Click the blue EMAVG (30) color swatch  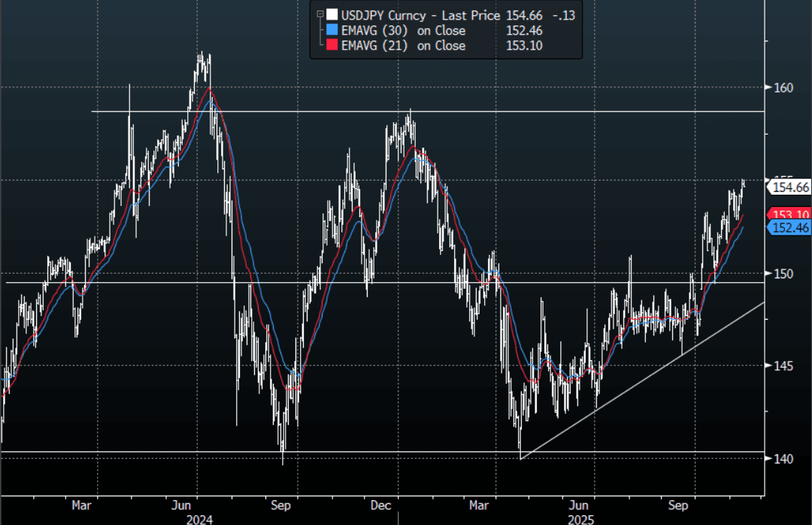click(x=332, y=31)
